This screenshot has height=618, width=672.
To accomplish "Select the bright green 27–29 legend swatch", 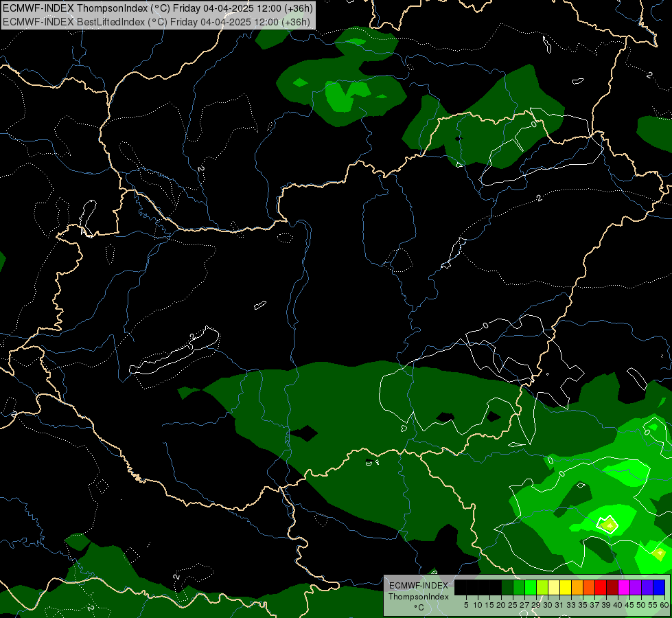I will pyautogui.click(x=531, y=587).
